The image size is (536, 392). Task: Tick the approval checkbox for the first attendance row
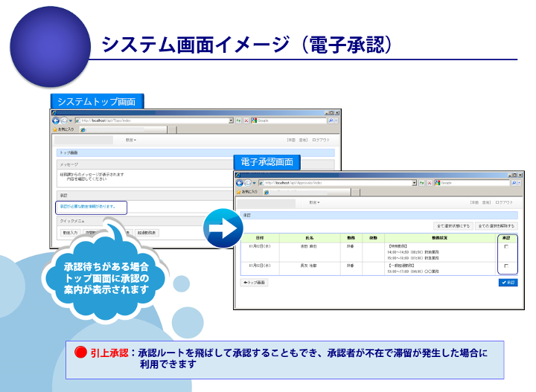coord(506,246)
